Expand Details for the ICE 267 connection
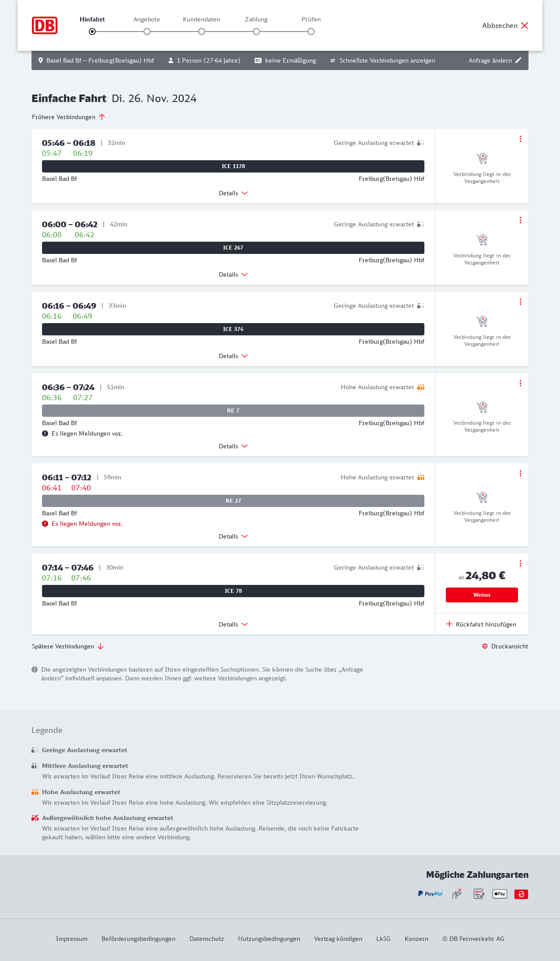Screen dimensions: 560x961 point(233,275)
